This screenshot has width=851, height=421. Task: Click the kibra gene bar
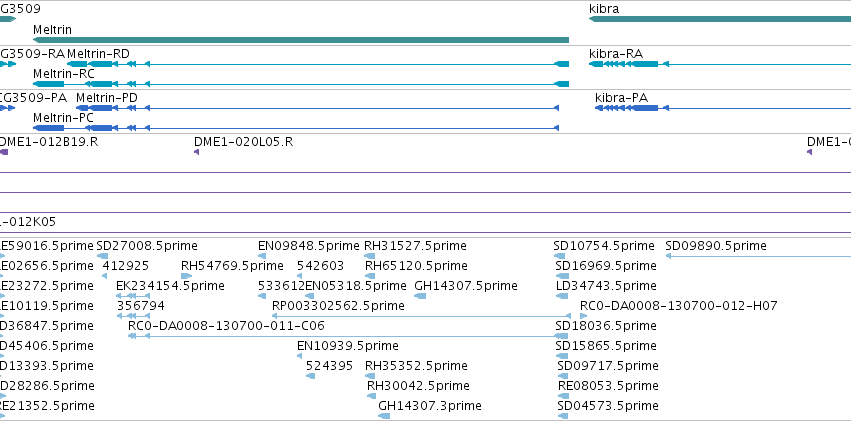[x=720, y=19]
